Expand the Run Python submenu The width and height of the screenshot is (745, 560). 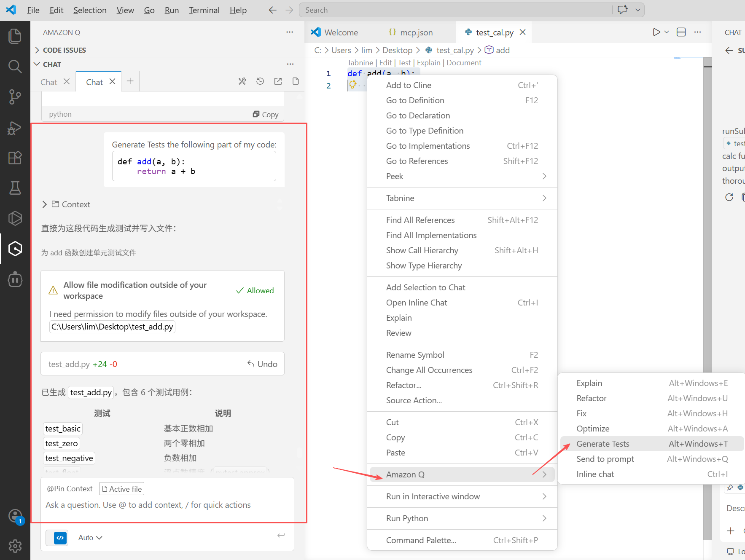click(x=463, y=518)
